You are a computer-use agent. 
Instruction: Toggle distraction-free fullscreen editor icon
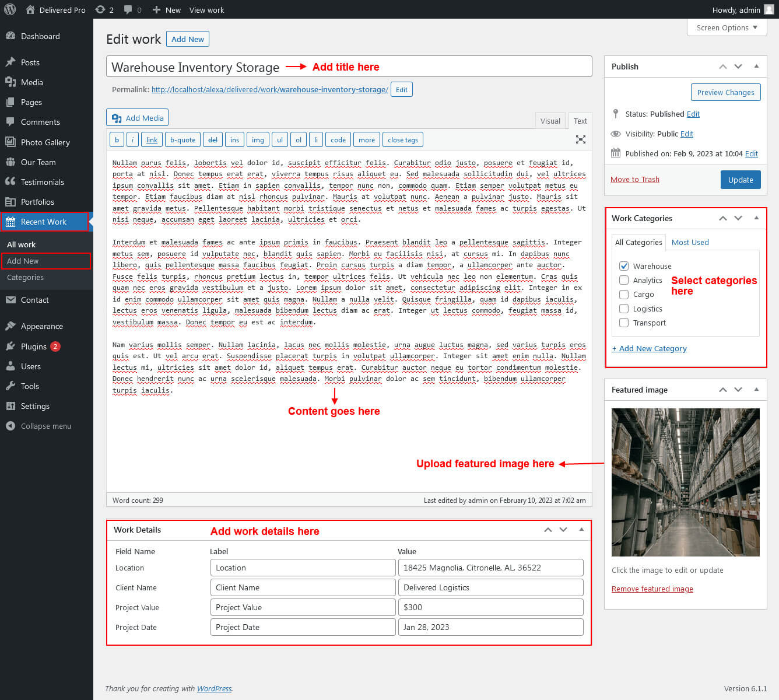coord(580,139)
